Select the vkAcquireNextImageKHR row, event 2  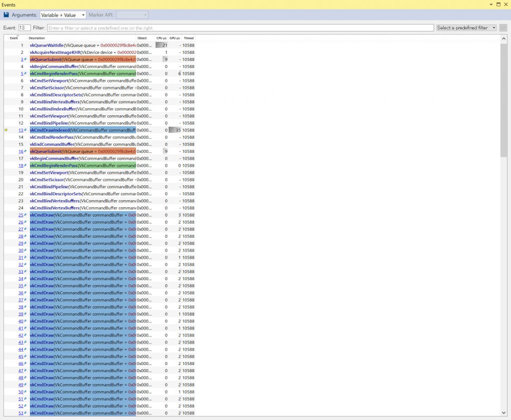99,52
